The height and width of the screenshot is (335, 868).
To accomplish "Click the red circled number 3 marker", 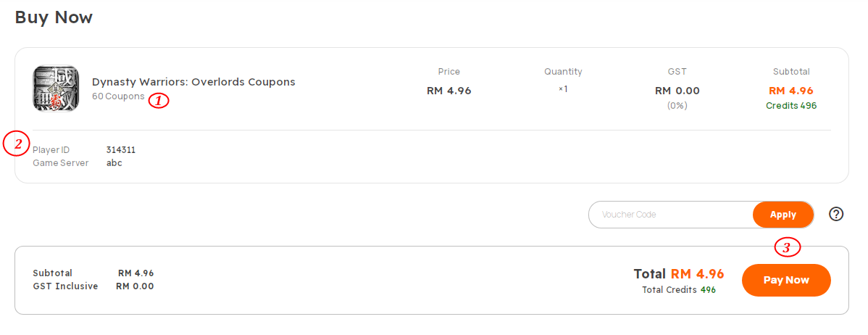I will pos(787,247).
